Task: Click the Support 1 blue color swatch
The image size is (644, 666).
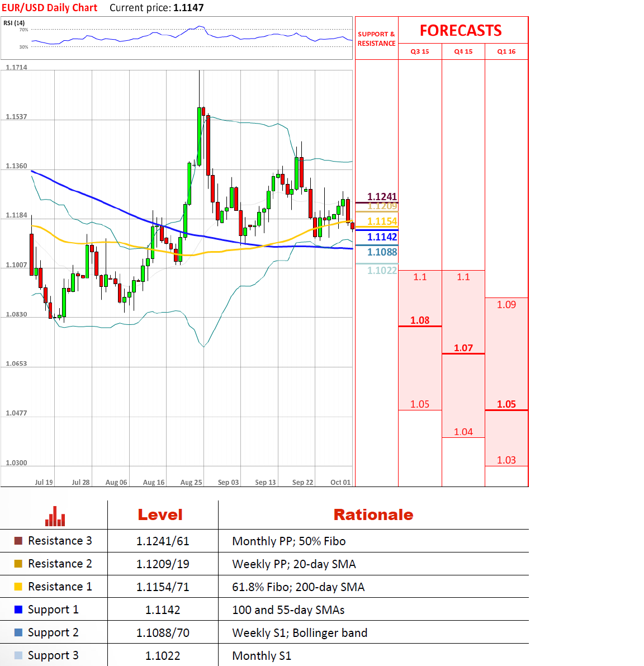Action: tap(18, 610)
